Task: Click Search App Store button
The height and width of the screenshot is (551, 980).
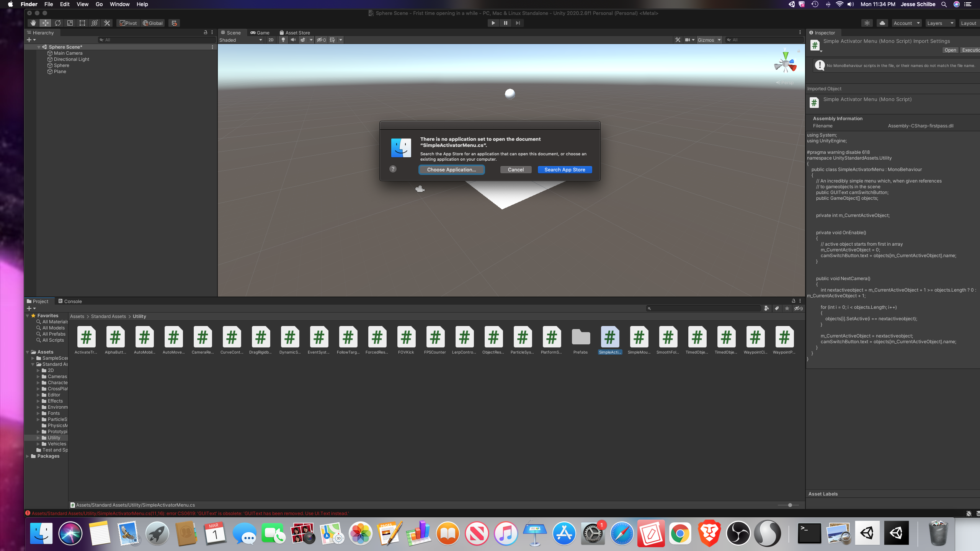Action: click(565, 170)
